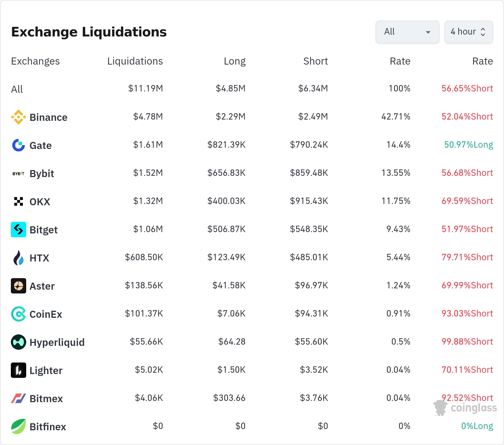
Task: Open the 4 hour timeframe selector
Action: point(469,32)
